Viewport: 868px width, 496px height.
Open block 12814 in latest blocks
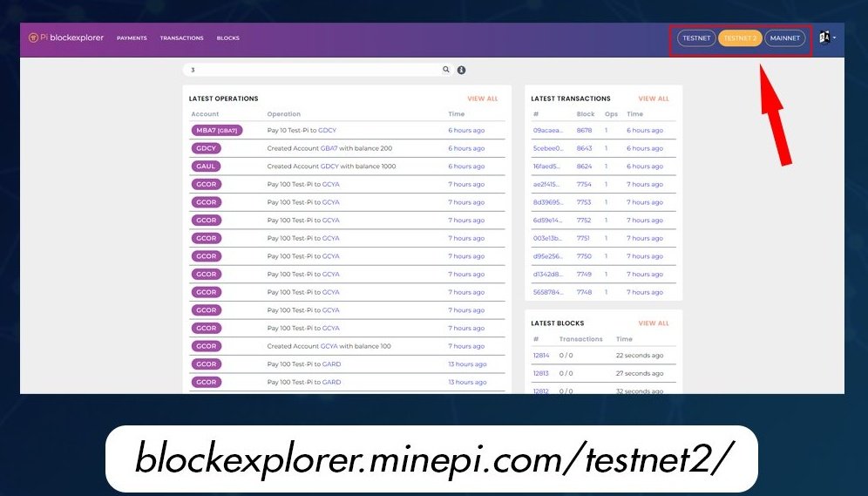541,356
